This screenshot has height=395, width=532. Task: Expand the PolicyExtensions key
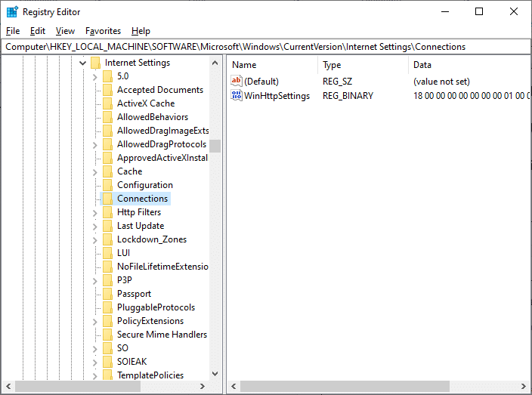tap(95, 322)
